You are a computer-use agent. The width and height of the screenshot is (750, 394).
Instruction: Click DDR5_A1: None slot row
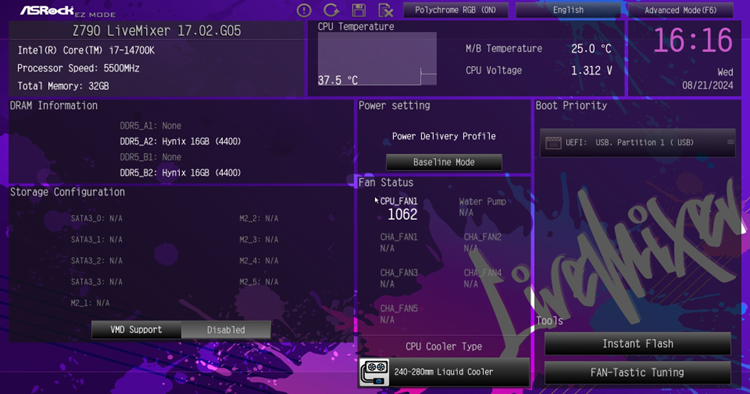[150, 126]
